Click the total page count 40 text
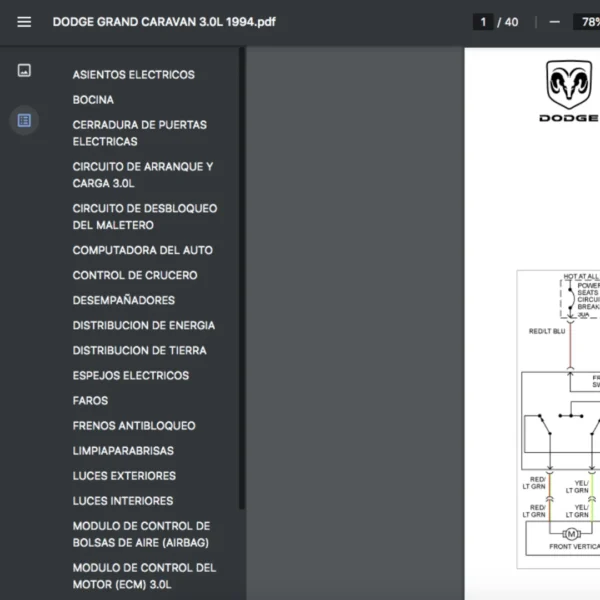Screen dimensions: 600x600 coord(511,22)
